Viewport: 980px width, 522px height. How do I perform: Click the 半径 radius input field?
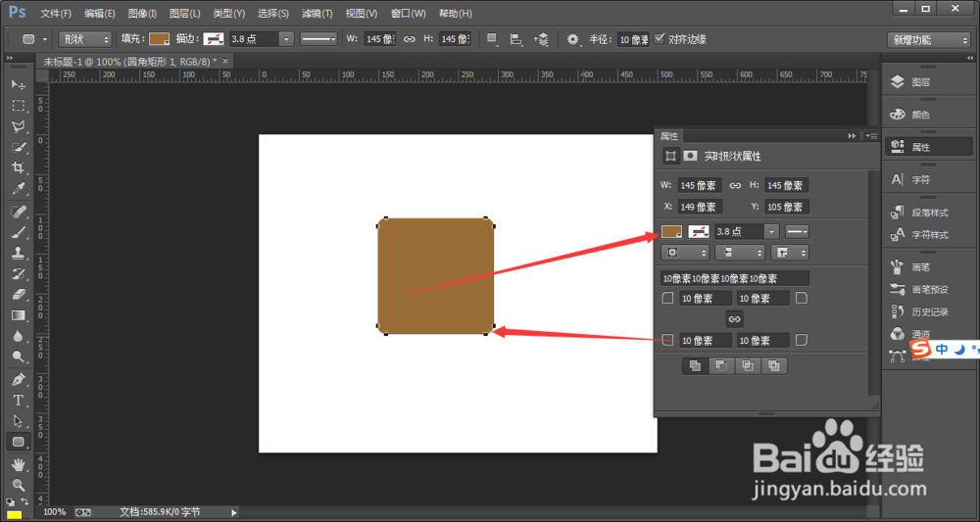coord(633,39)
